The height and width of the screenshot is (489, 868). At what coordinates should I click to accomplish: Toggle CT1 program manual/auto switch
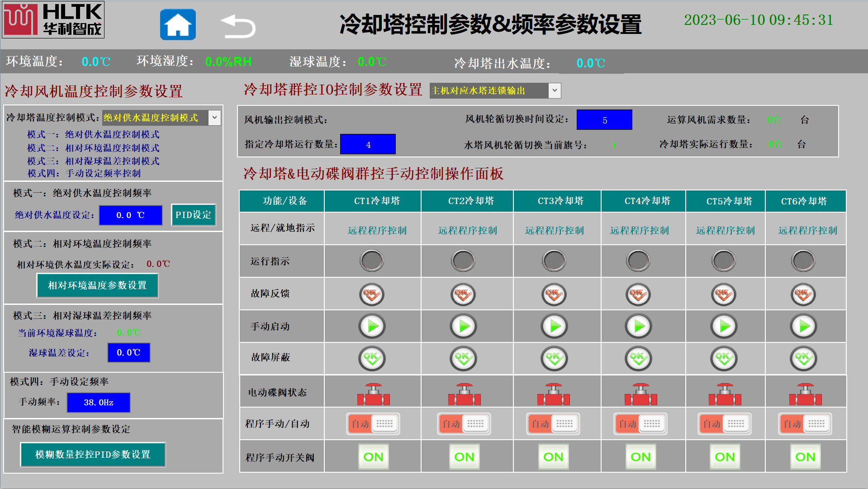coord(373,424)
